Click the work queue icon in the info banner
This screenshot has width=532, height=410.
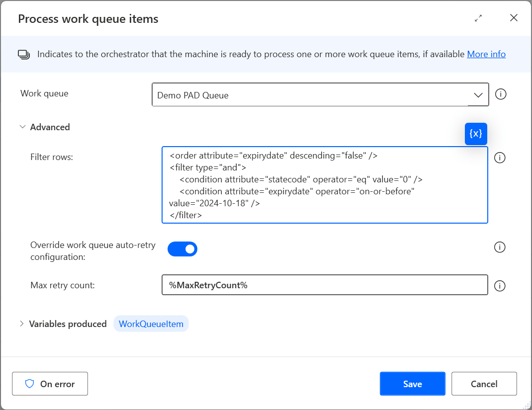pyautogui.click(x=24, y=54)
